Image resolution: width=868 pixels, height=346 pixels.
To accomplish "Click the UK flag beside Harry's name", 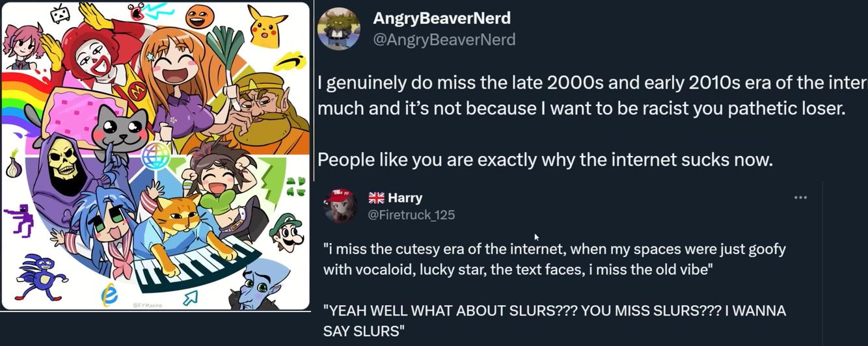I will [376, 198].
